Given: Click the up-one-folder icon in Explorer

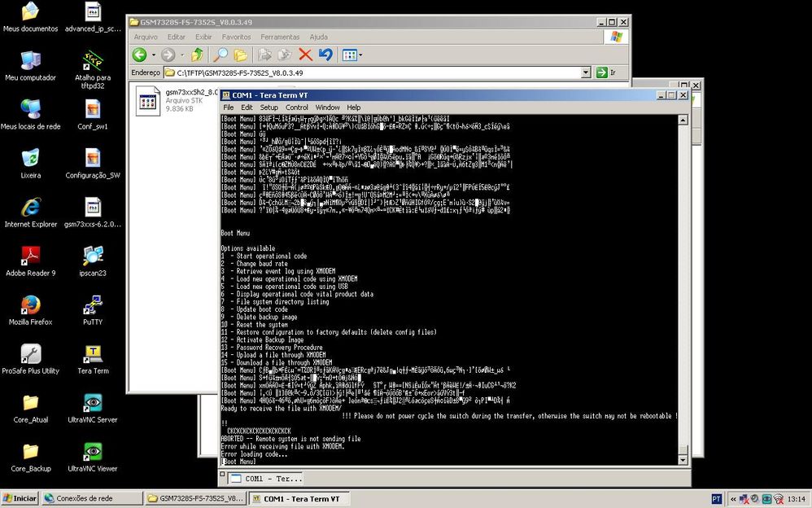Looking at the screenshot, I should tap(197, 55).
